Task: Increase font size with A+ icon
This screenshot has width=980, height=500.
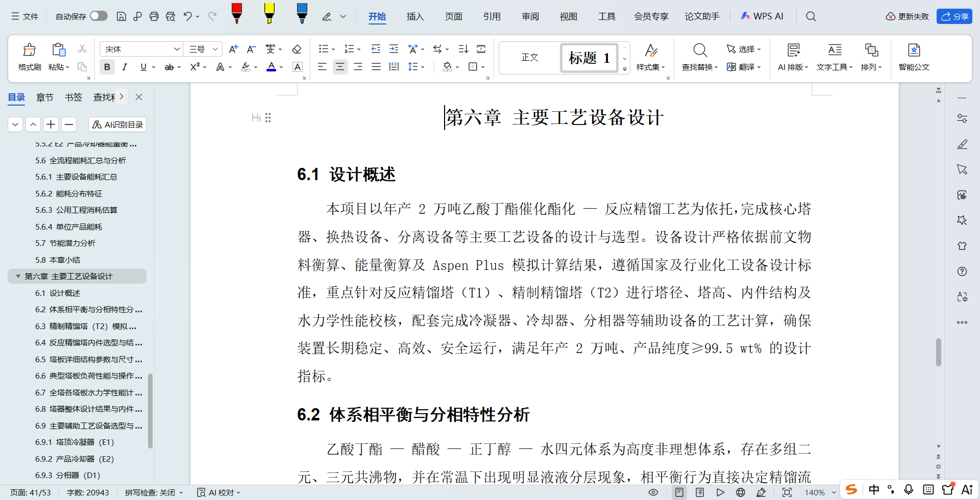Action: coord(233,49)
